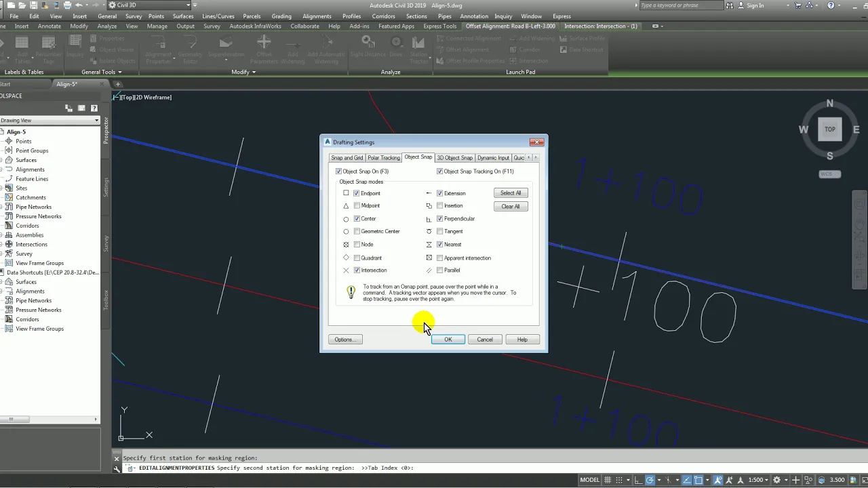Click the layers elevation icon beside 3.500
The width and height of the screenshot is (868, 488).
(821, 480)
